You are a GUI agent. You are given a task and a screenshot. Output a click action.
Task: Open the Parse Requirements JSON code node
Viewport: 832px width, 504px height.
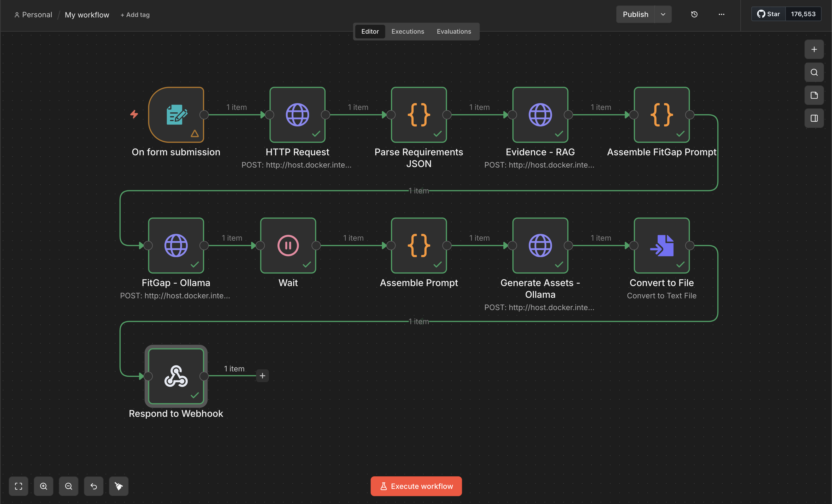click(419, 115)
